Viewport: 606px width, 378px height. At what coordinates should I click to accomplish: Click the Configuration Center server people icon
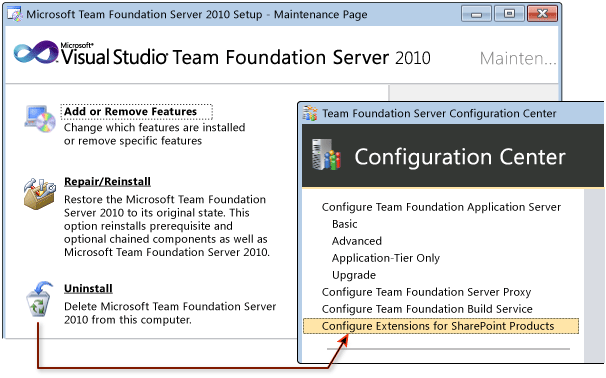pos(327,155)
